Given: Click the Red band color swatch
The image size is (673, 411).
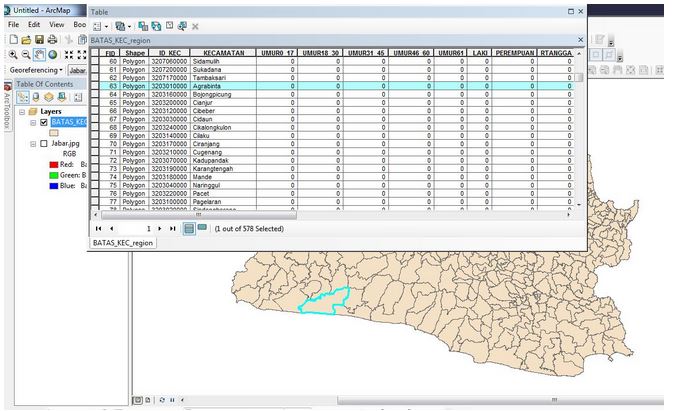Looking at the screenshot, I should pyautogui.click(x=54, y=165).
